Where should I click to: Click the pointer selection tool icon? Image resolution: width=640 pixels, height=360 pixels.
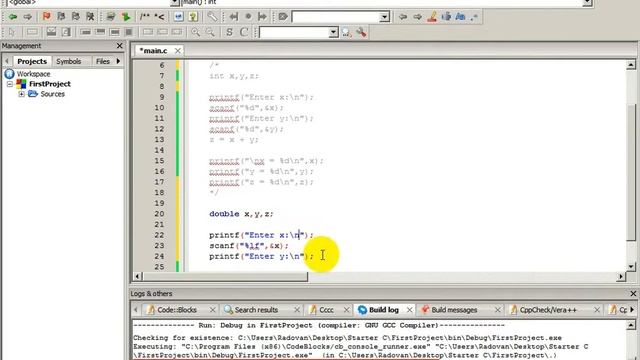click(x=11, y=32)
